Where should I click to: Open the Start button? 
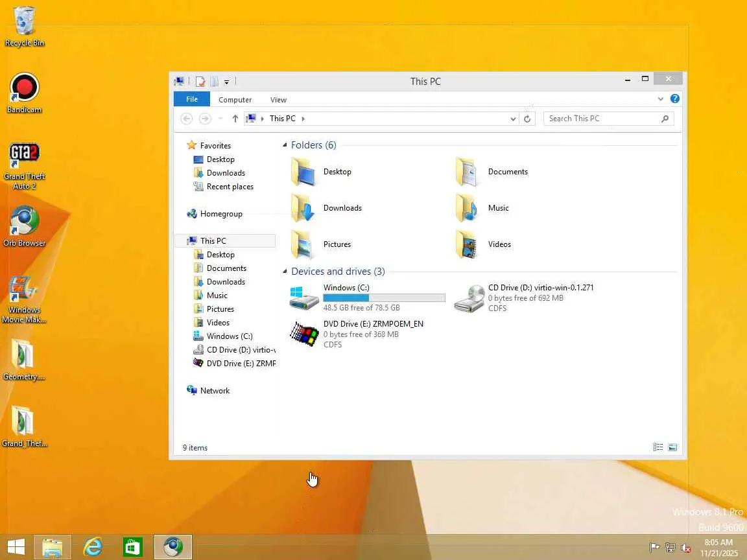[x=16, y=547]
